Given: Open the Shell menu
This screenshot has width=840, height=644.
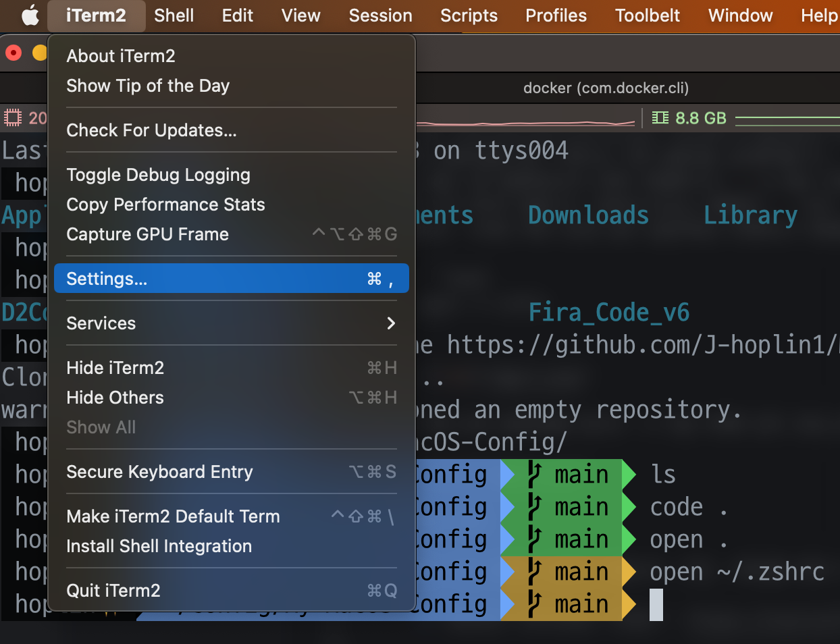Looking at the screenshot, I should point(174,16).
